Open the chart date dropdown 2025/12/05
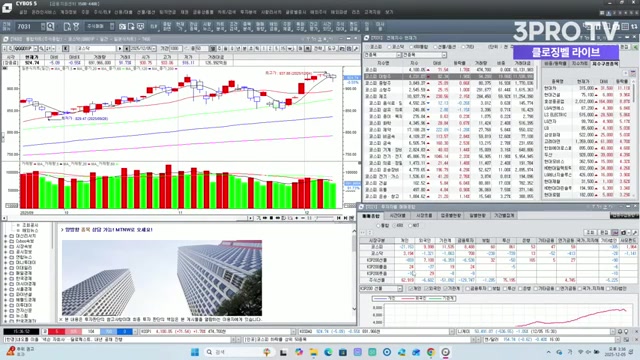The height and width of the screenshot is (360, 640). coord(153,48)
